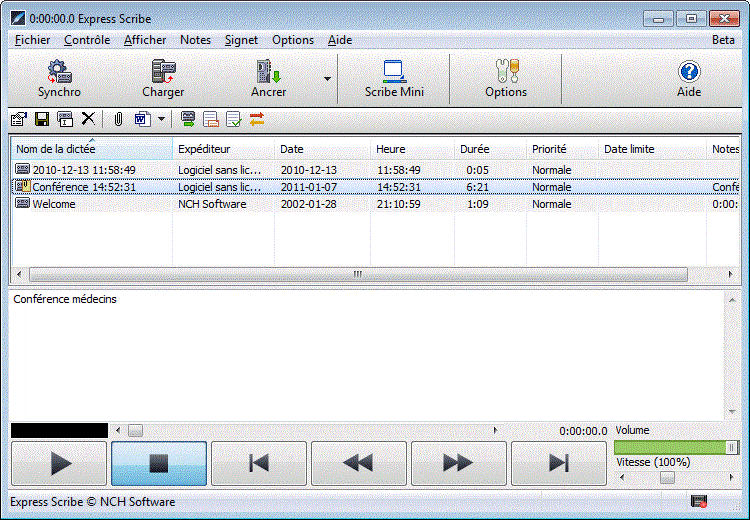Viewport: 750px width, 520px height.
Task: Click the Beta label in menu bar
Action: pos(723,40)
